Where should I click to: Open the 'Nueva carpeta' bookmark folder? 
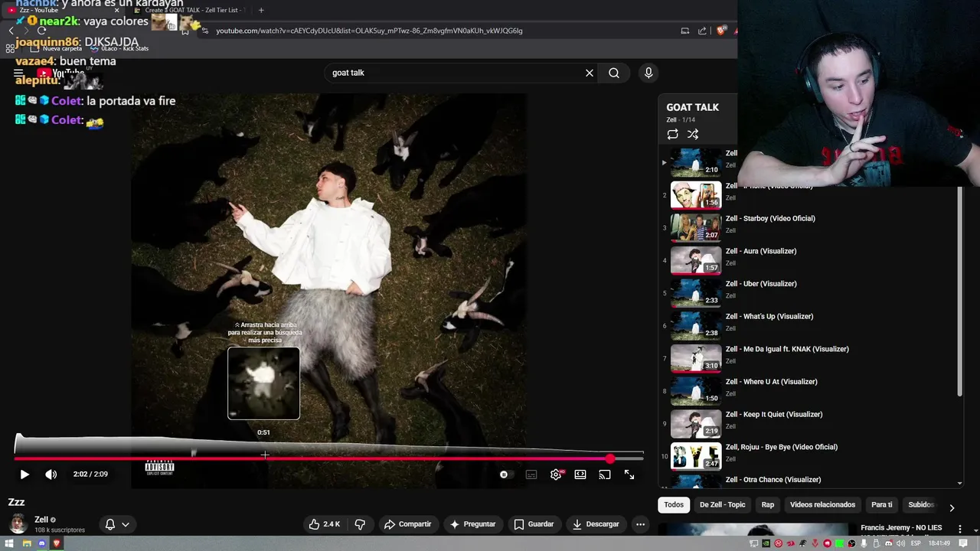56,48
